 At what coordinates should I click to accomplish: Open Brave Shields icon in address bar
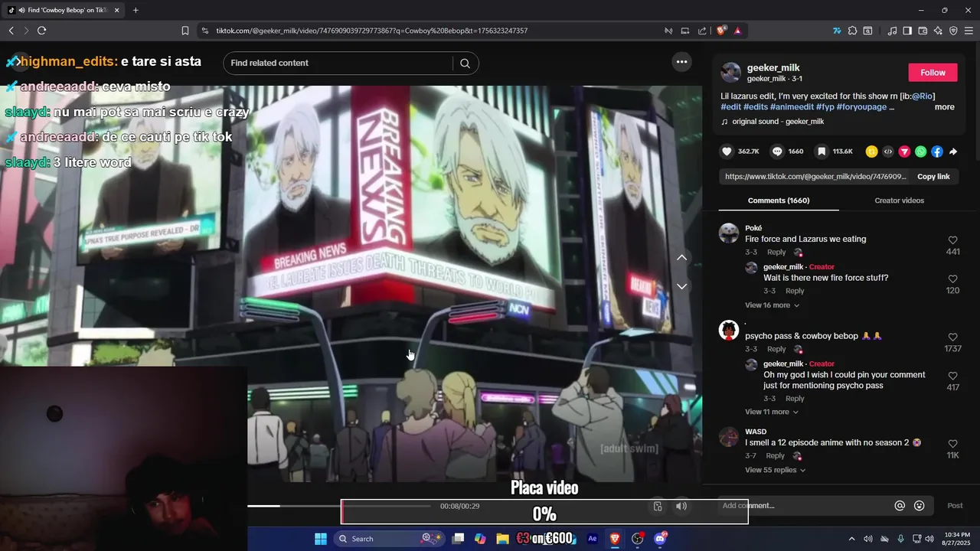point(721,31)
